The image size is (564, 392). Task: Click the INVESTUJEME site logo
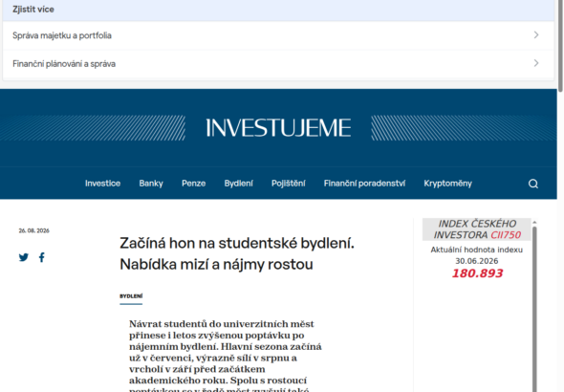(x=278, y=128)
